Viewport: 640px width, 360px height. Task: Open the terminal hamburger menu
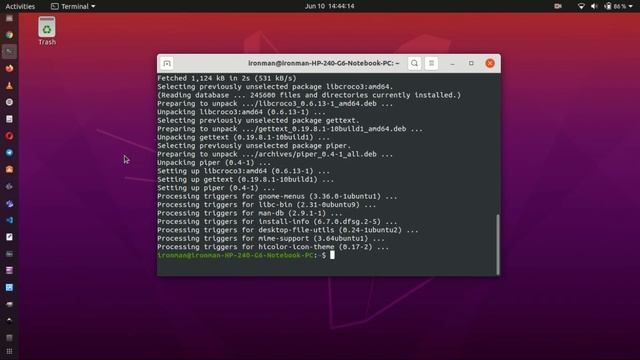click(x=431, y=63)
